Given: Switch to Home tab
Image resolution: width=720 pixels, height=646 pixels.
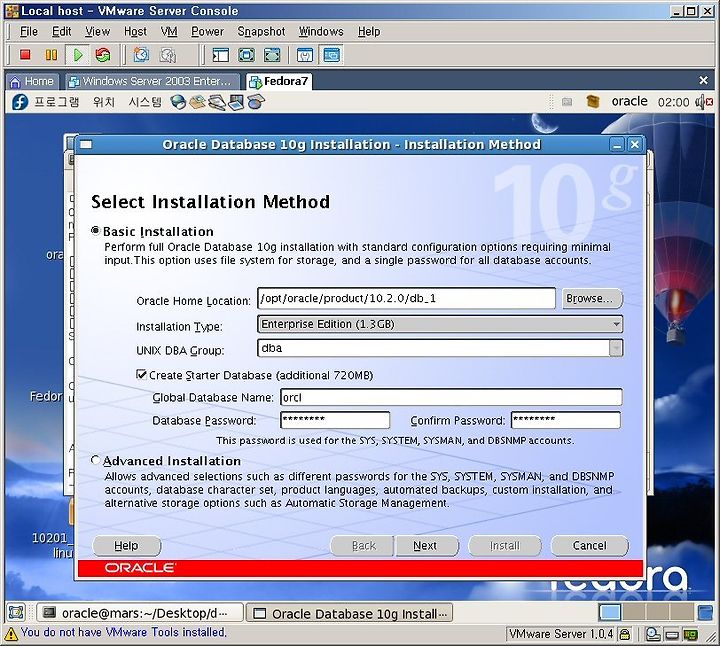Looking at the screenshot, I should [32, 81].
